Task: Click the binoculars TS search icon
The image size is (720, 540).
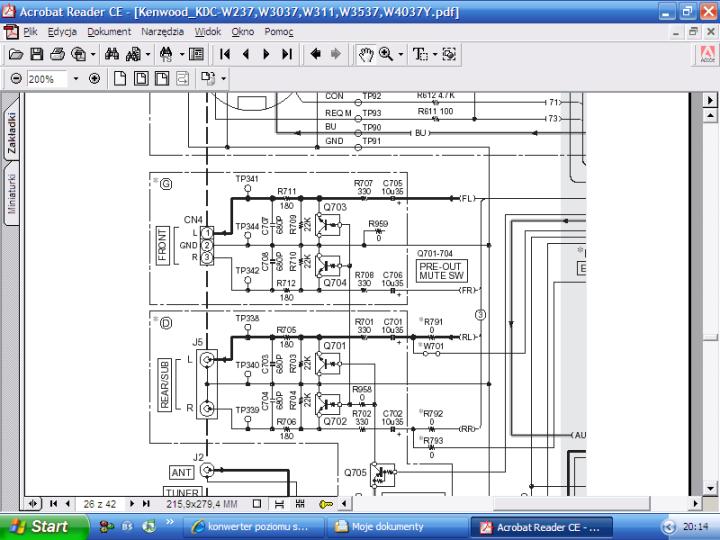Action: (166, 55)
